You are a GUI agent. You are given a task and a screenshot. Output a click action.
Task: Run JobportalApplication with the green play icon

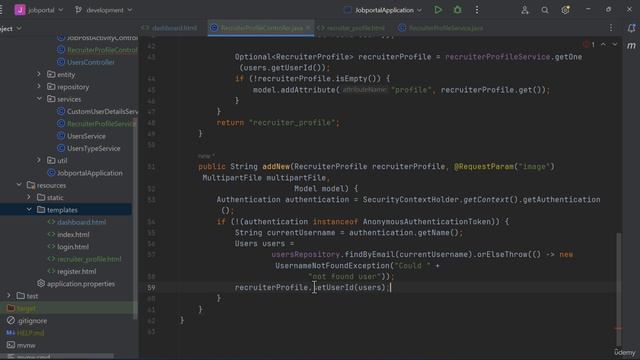click(438, 10)
